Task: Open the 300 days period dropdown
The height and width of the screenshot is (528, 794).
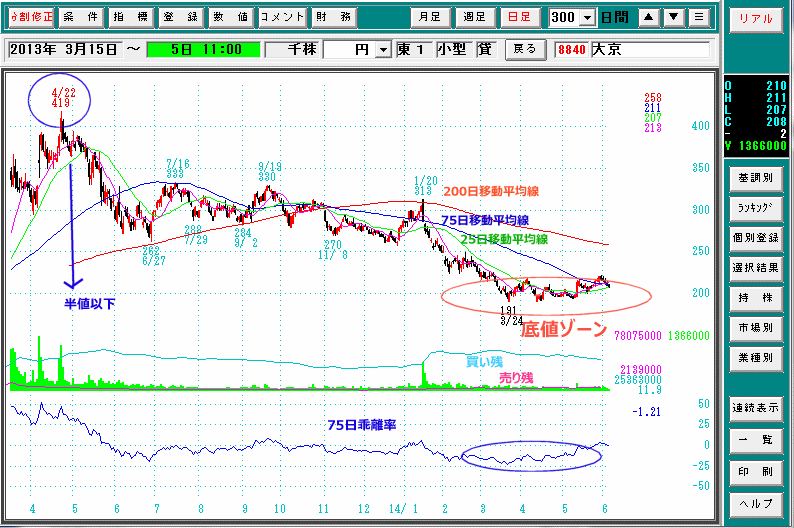Action: pos(587,18)
